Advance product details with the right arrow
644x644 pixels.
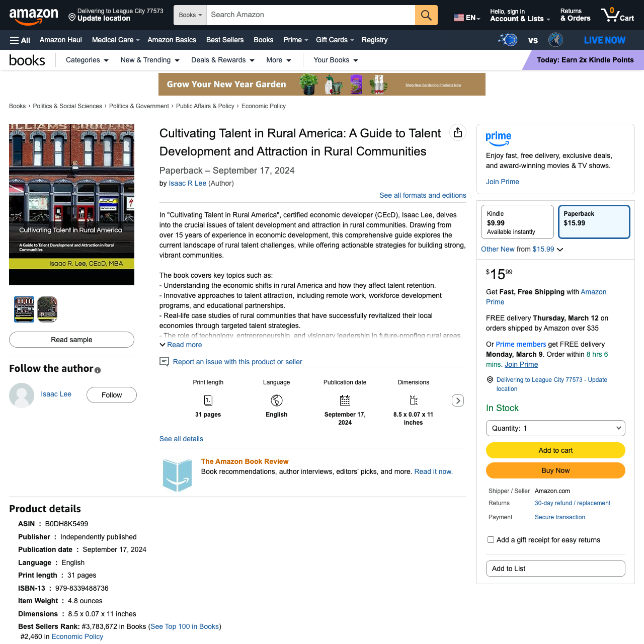click(457, 400)
